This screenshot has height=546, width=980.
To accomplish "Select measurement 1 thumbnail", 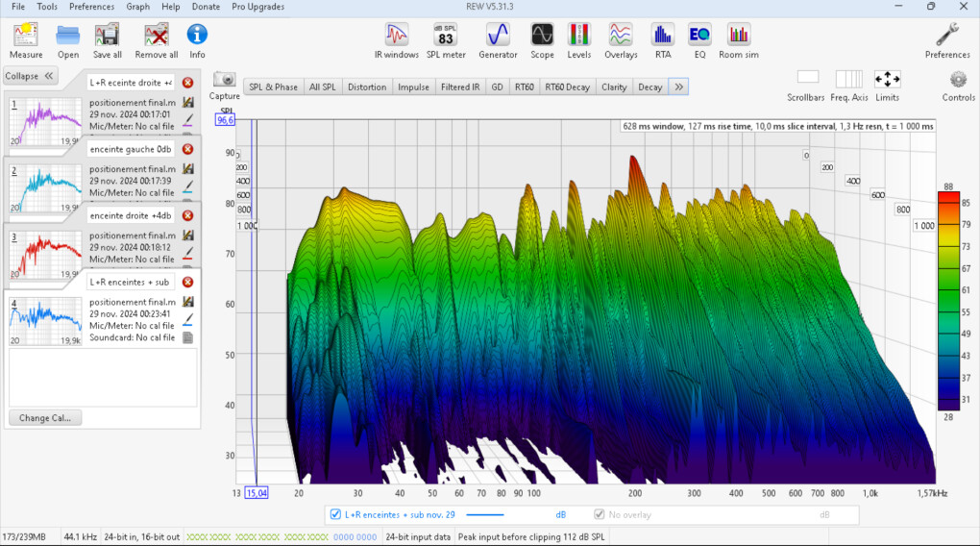I will 45,121.
